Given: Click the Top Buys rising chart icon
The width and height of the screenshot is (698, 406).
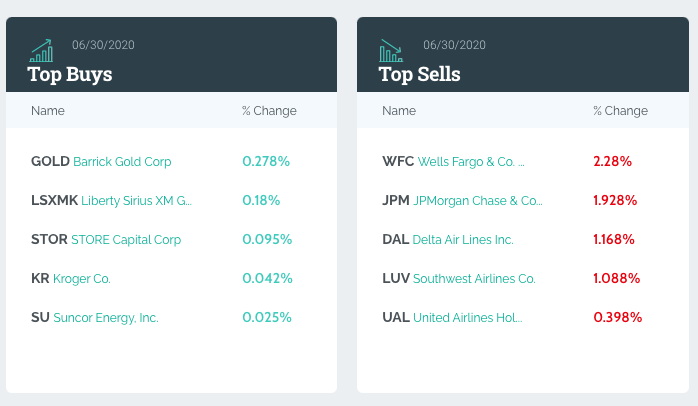Looking at the screenshot, I should 41,50.
